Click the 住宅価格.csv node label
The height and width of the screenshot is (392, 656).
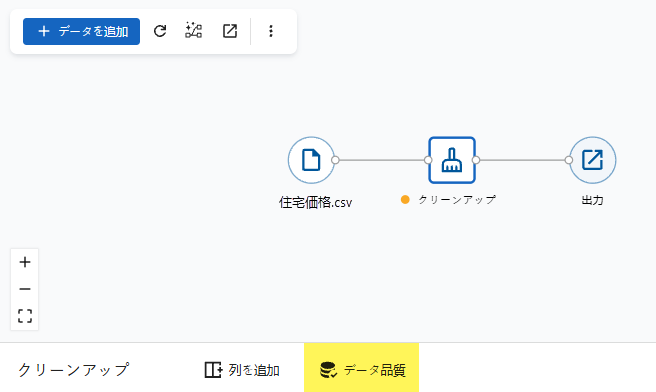point(315,202)
